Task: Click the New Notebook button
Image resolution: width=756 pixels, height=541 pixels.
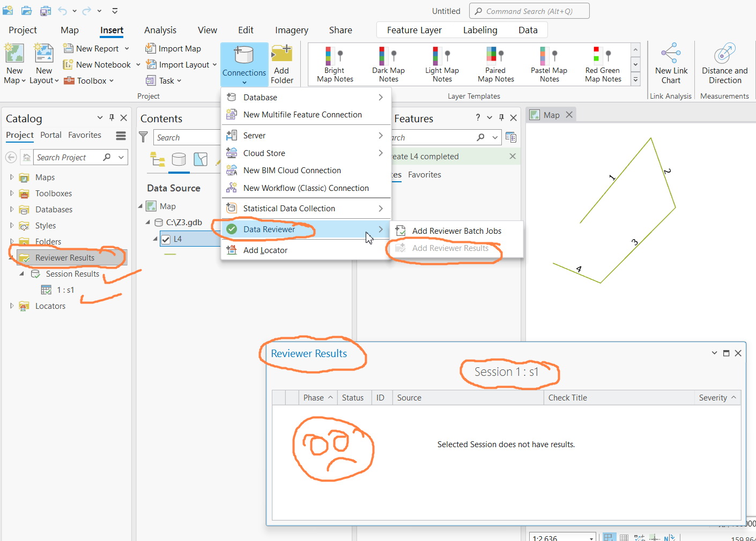Action: (97, 64)
